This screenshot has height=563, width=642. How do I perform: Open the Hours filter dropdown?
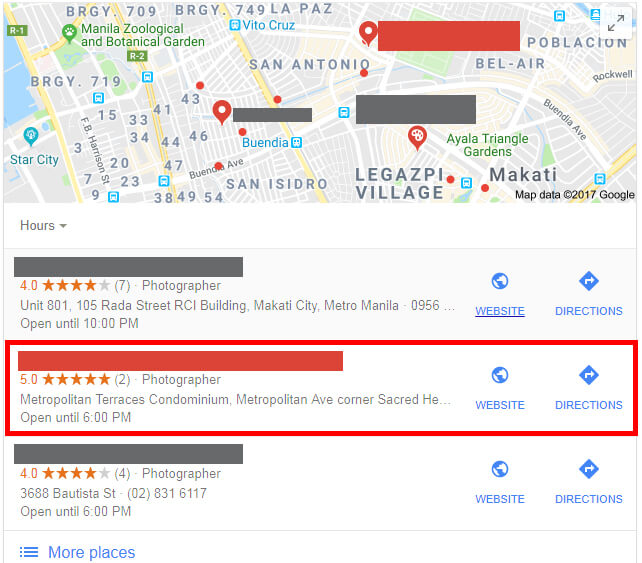(x=43, y=226)
